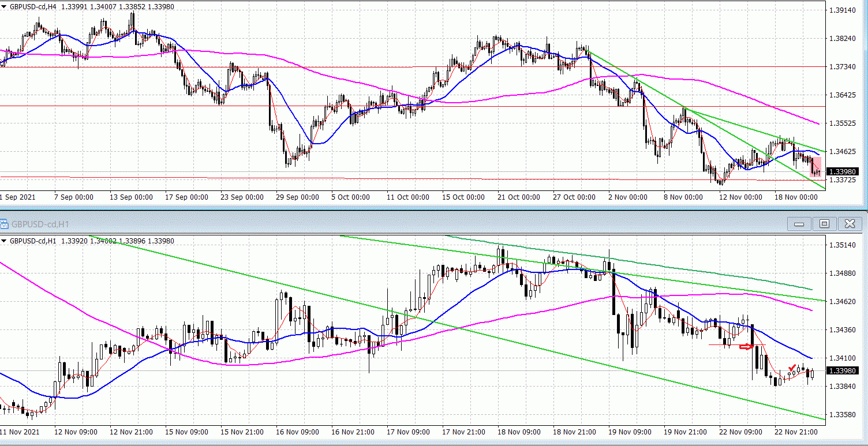Click the 15 Nov 21:00 time label
Screen dimensions: 868x446
[242, 432]
